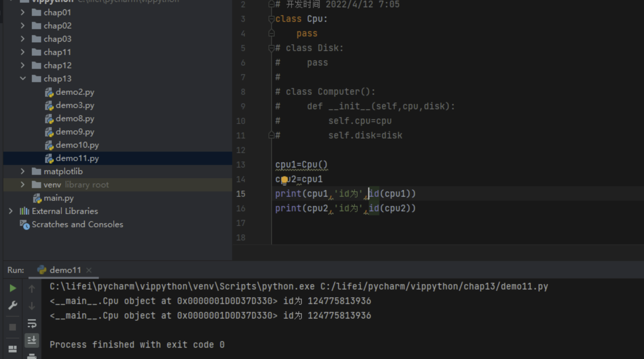Select the demo11 run tab
Viewport: 644px width, 359px height.
click(65, 270)
